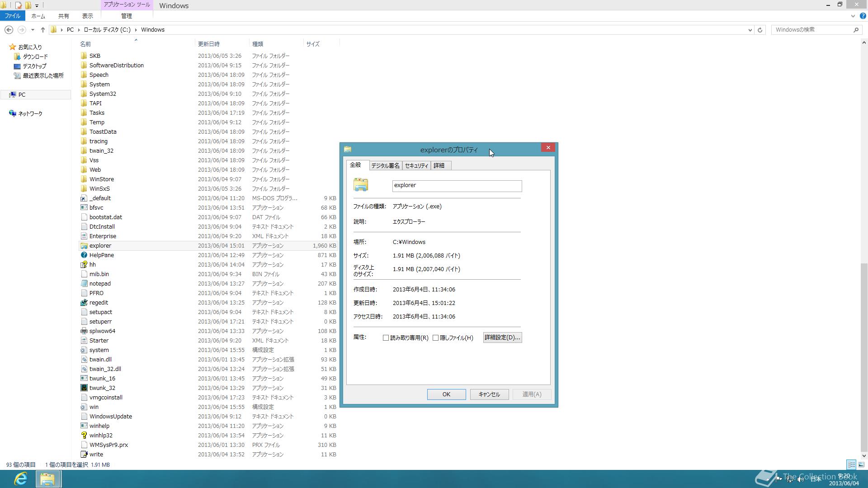
Task: Toggle hidden file attribute checkbox
Action: coord(436,338)
